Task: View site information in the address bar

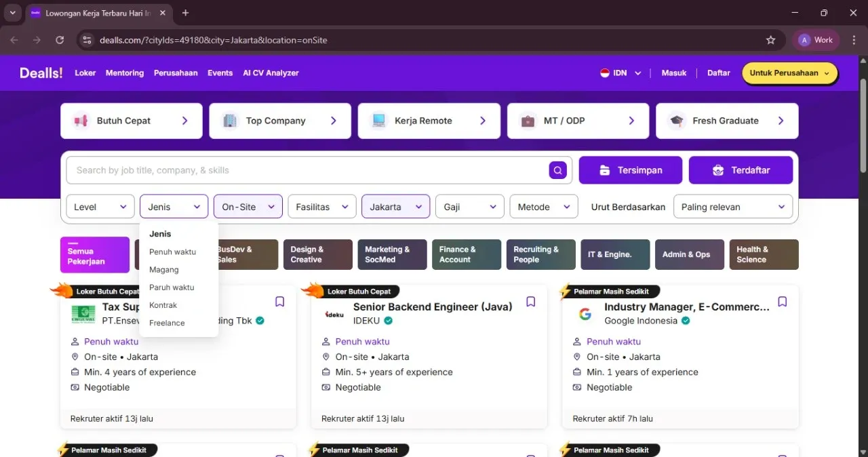Action: point(87,40)
